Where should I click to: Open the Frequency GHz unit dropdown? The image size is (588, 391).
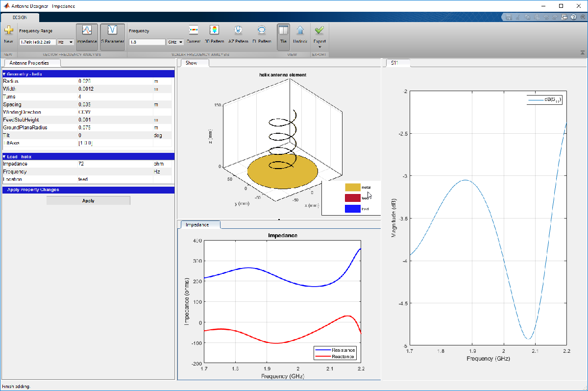coord(175,42)
